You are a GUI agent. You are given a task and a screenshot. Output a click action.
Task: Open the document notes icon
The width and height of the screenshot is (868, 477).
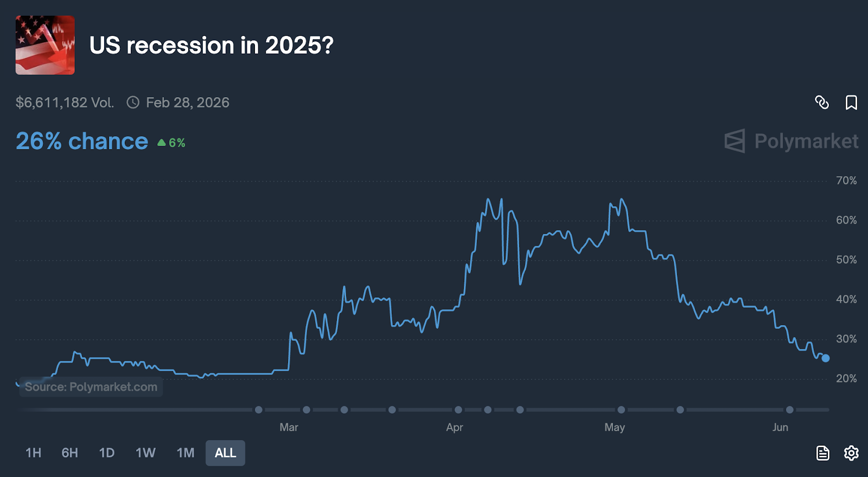tap(822, 453)
